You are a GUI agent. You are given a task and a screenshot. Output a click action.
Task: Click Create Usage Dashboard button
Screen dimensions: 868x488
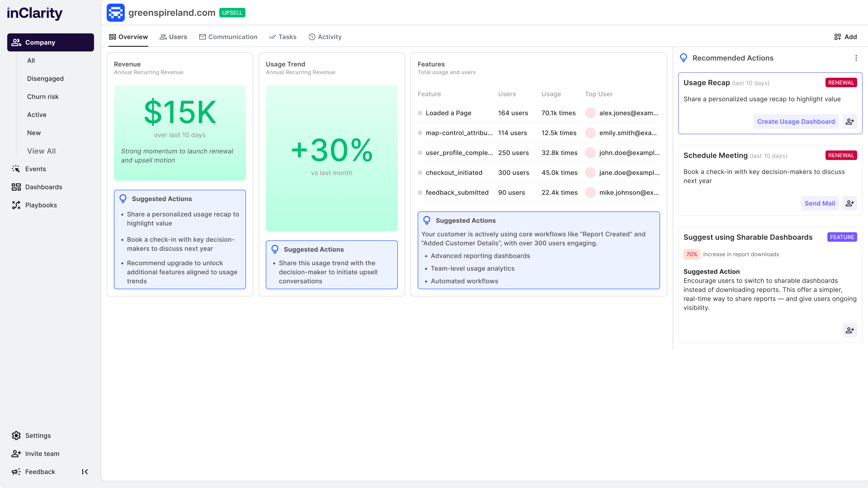pyautogui.click(x=796, y=122)
